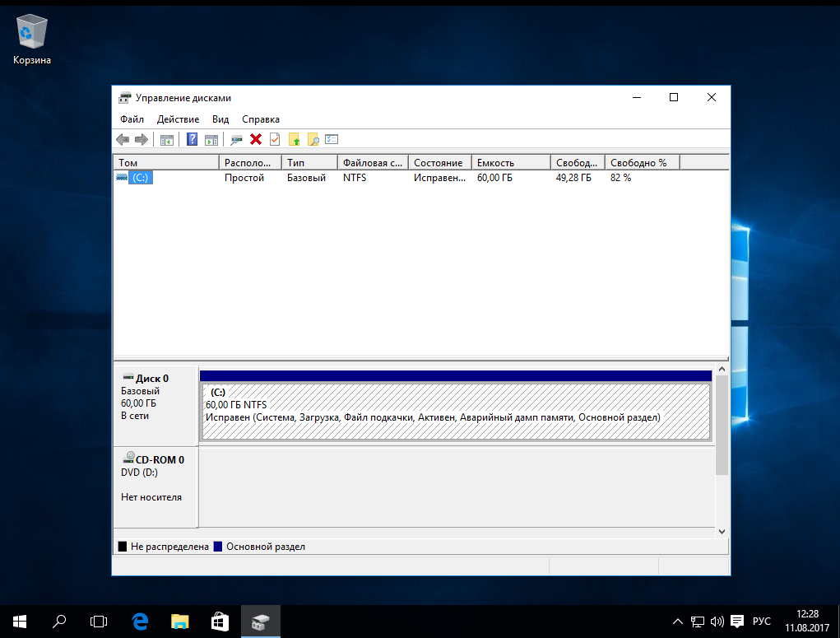Click the folder with green arrow icon
840x638 pixels.
[x=294, y=140]
